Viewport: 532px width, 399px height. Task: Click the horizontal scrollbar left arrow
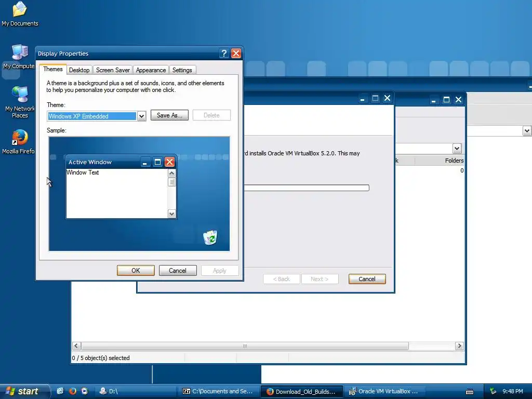[76, 345]
